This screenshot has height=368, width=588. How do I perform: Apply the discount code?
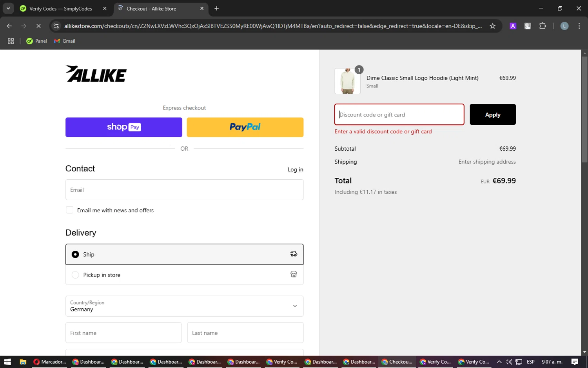coord(493,115)
